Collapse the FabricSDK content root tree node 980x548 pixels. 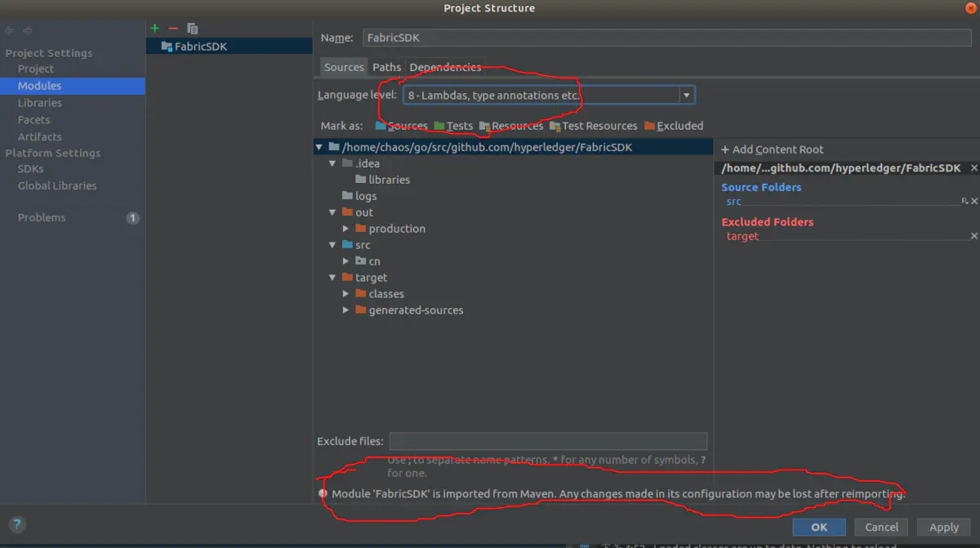point(319,147)
